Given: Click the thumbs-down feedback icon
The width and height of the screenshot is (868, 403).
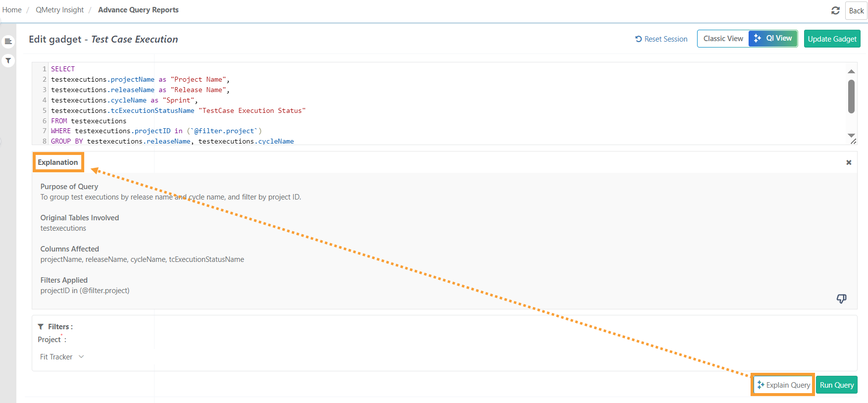Looking at the screenshot, I should click(x=841, y=299).
